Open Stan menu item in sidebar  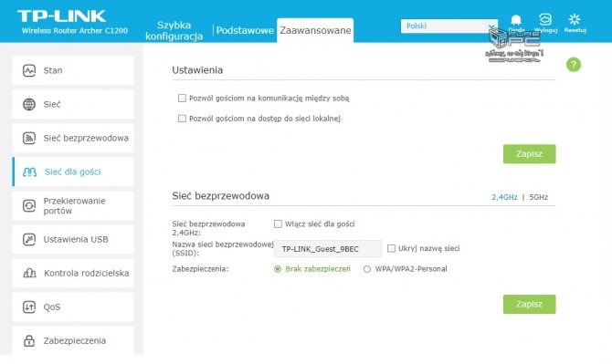pyautogui.click(x=73, y=70)
